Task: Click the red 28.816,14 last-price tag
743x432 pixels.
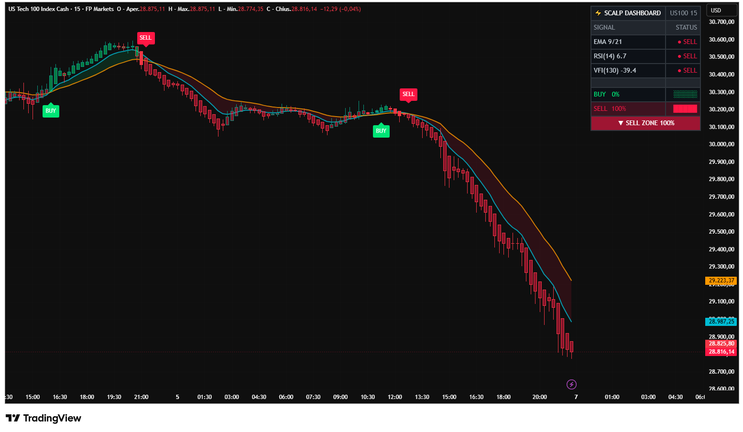Action: point(721,352)
